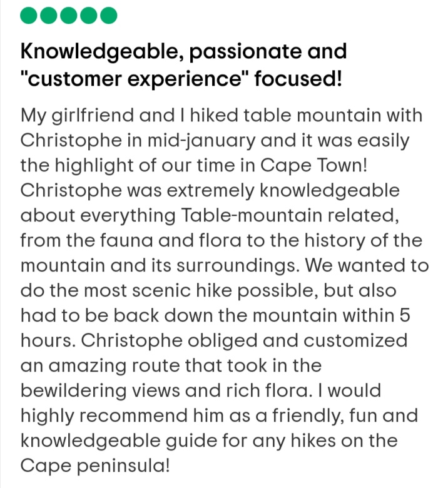Click the text "within 5" in the review
This screenshot has height=488, width=448.
(376, 315)
